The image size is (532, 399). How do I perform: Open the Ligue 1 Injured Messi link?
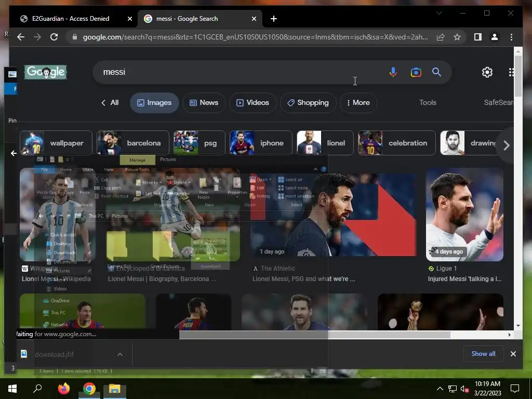click(464, 279)
